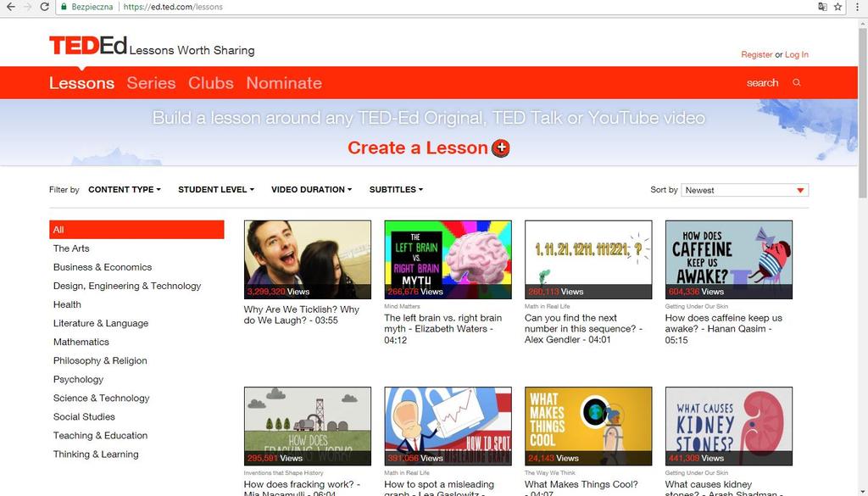
Task: Choose Philosophy & Religion category
Action: (100, 360)
